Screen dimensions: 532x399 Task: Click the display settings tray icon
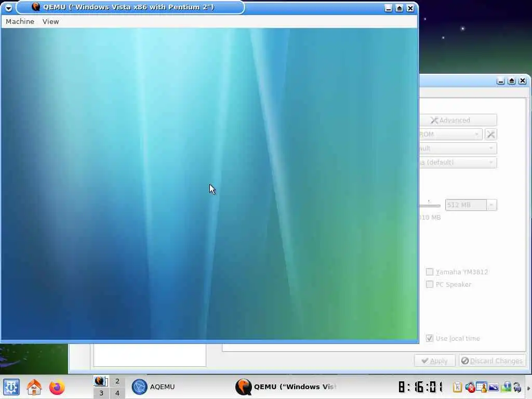tap(494, 387)
